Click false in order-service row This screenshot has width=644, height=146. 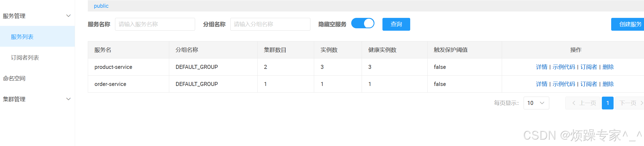[440, 84]
